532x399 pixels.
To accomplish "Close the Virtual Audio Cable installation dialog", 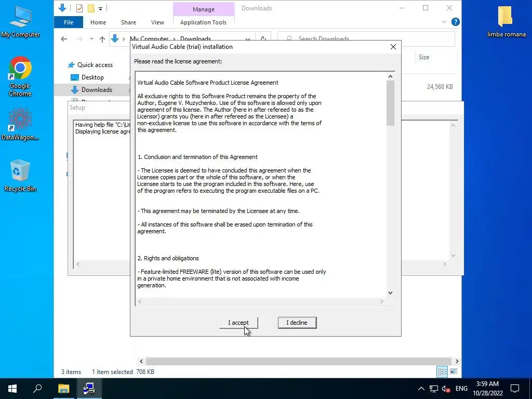I will click(x=393, y=47).
